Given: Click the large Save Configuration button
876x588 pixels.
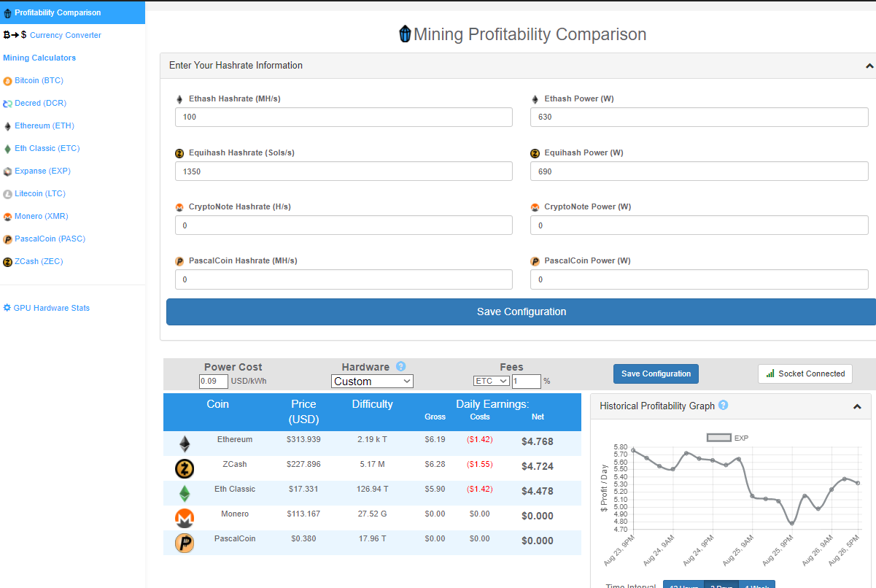Looking at the screenshot, I should pyautogui.click(x=521, y=312).
